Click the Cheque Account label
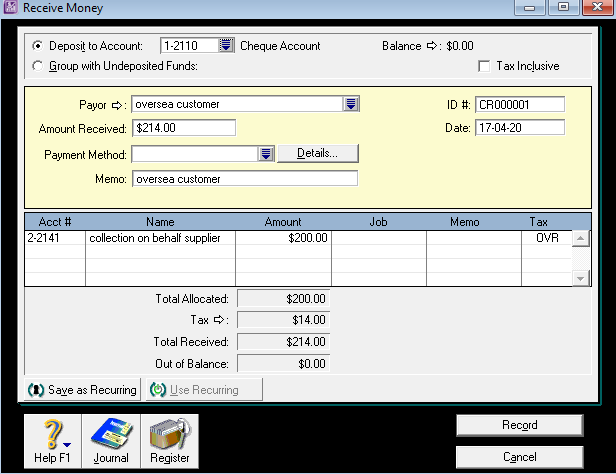Screen dimensions: 616x474 (280, 46)
